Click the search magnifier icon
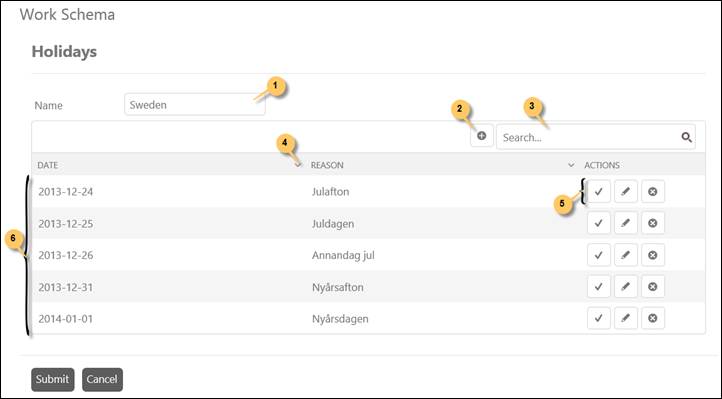 [686, 137]
